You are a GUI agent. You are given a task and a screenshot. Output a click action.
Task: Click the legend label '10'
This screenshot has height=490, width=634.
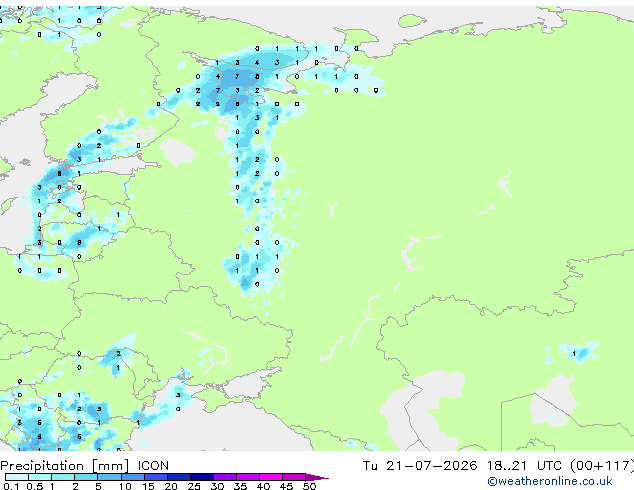(125, 486)
